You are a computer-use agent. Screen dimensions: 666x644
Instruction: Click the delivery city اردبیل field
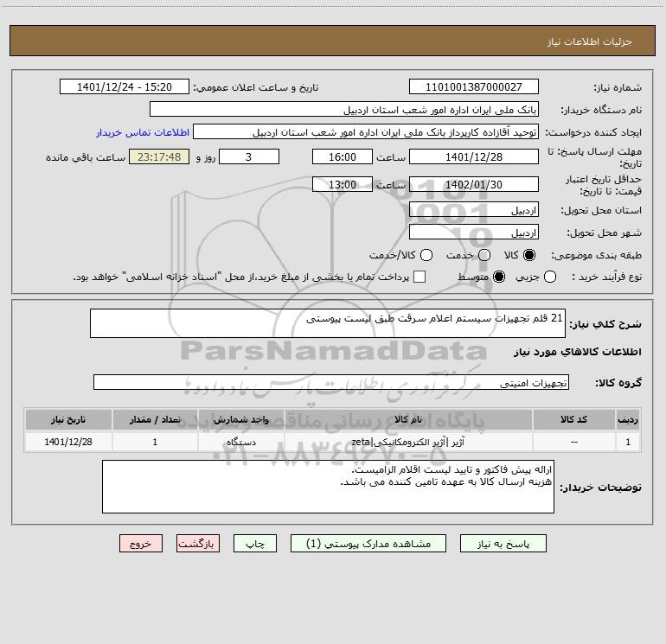click(474, 233)
